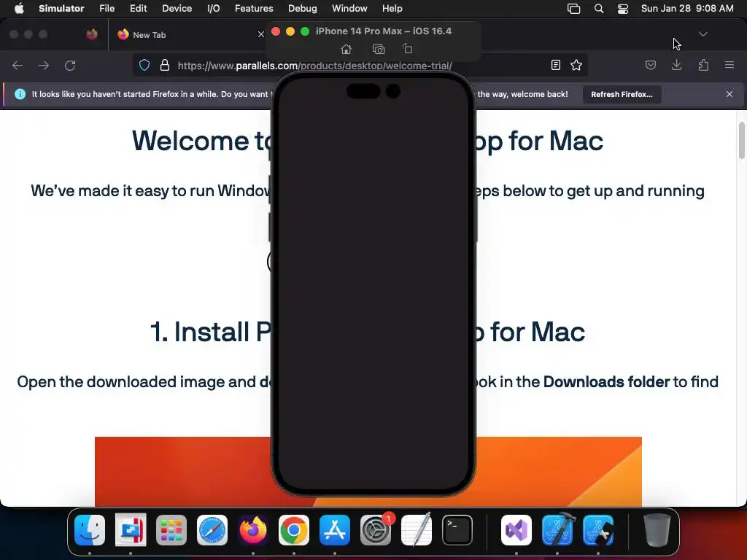Take a simulator screenshot with camera icon
Viewport: 747px width, 560px height.
click(379, 49)
